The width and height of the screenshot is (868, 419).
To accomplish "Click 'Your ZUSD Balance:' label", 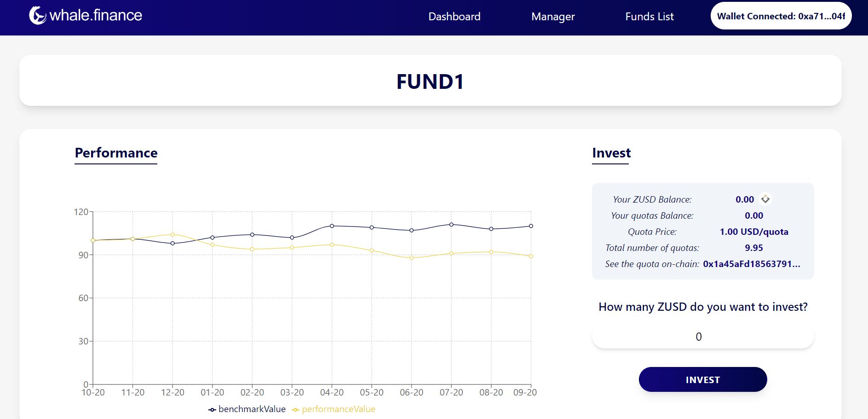I will pos(652,199).
